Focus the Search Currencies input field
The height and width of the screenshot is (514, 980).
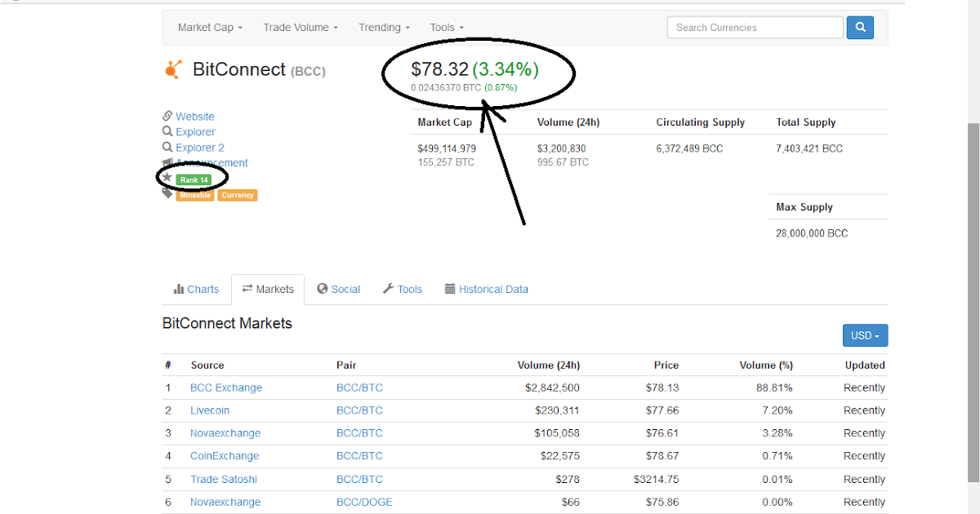tap(755, 27)
